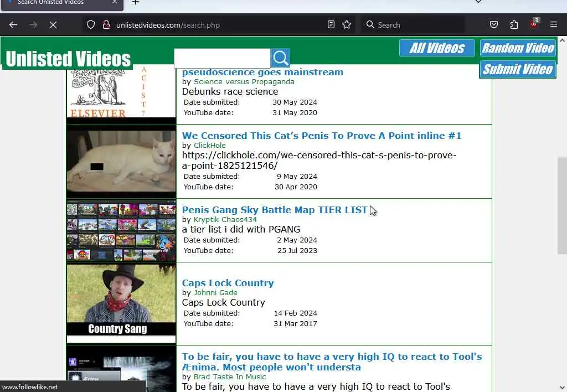Open the Brad Taste In Music channel
The width and height of the screenshot is (567, 392).
click(230, 377)
